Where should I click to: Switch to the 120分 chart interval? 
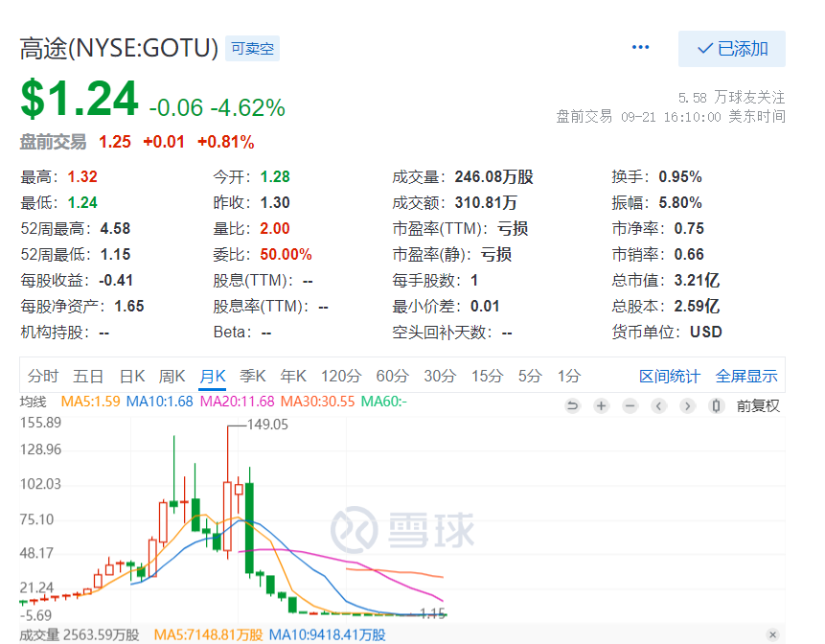pos(341,377)
